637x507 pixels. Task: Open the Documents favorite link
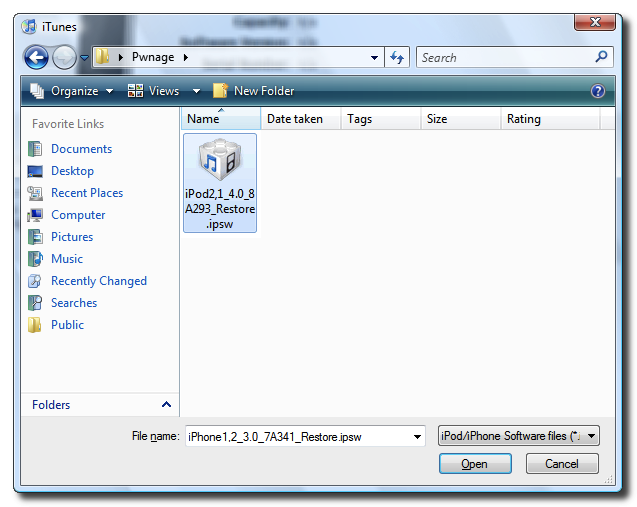81,149
